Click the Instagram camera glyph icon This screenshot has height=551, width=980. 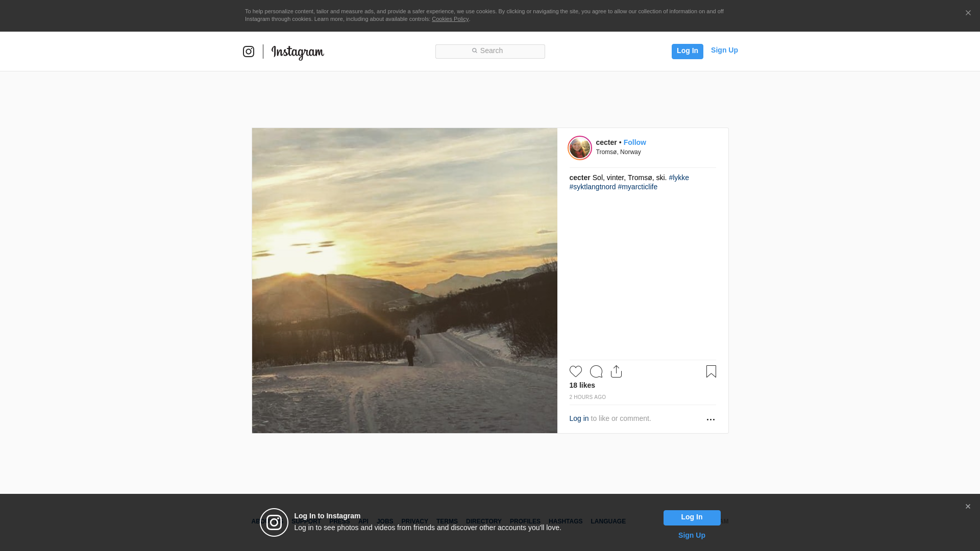[x=249, y=52]
